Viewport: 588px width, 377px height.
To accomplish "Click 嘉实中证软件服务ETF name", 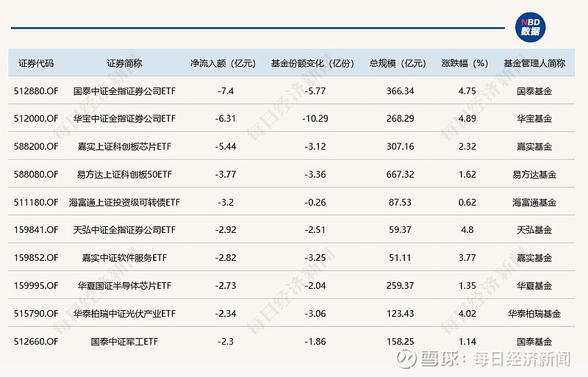I will (x=124, y=258).
